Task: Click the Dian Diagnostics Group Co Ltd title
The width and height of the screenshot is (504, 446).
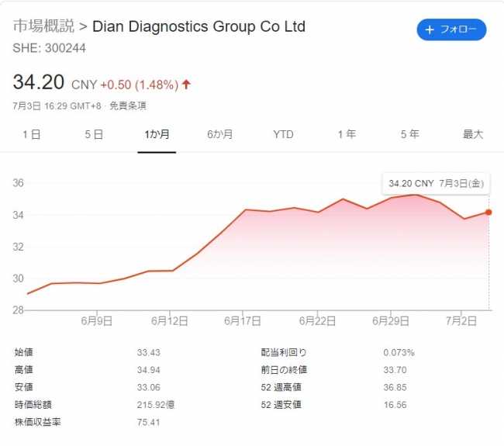Action: click(x=198, y=26)
